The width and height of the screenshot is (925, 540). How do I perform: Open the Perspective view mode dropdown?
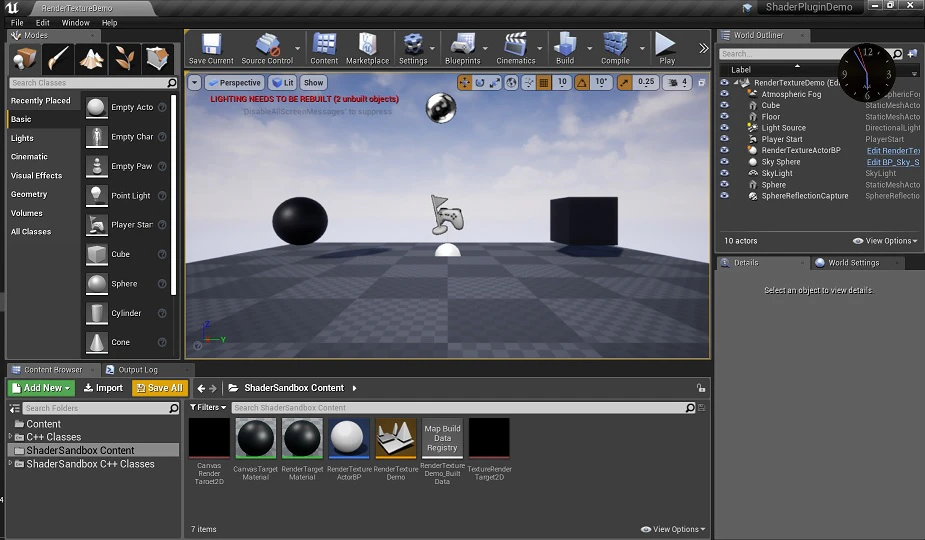click(234, 83)
